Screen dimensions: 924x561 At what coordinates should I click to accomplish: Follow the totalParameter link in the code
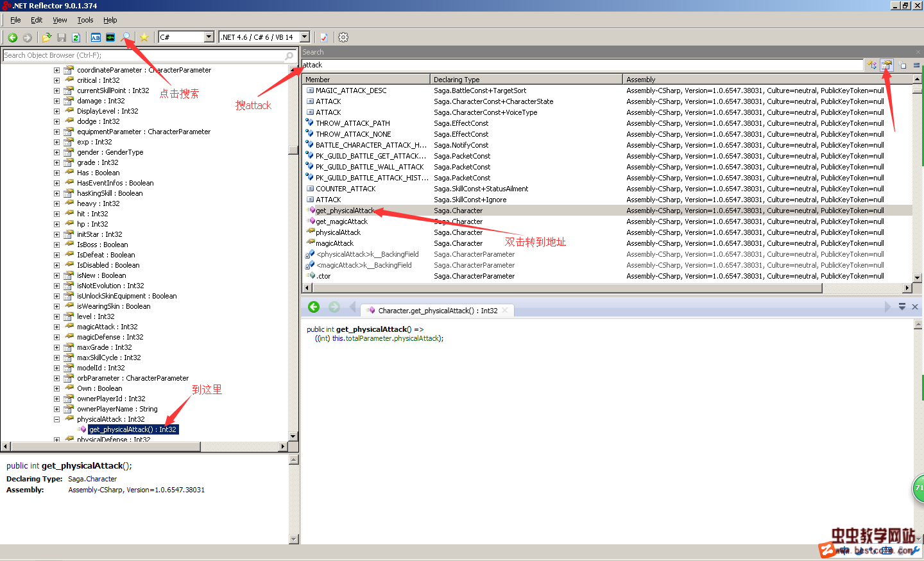click(x=369, y=338)
